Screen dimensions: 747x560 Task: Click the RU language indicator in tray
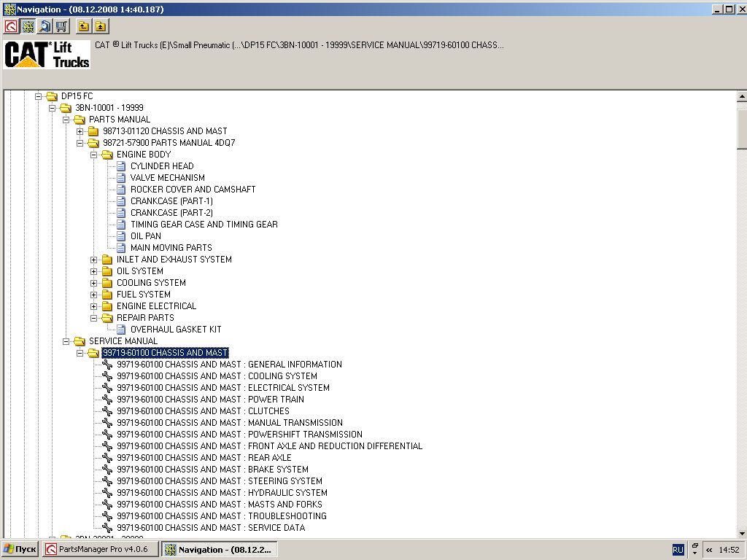pyautogui.click(x=678, y=550)
